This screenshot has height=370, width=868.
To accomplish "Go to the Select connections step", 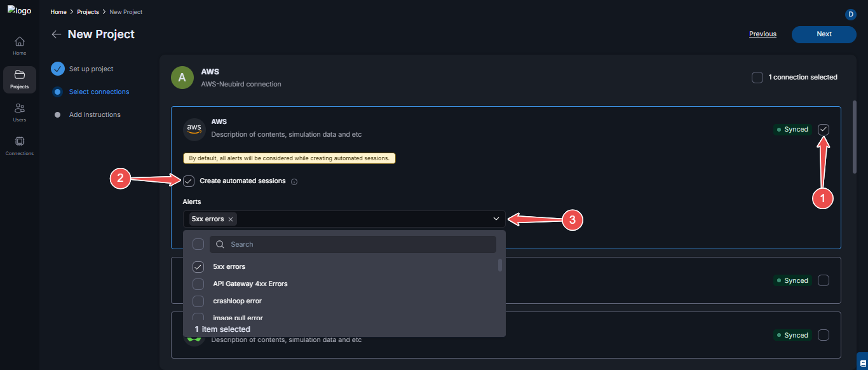I will click(x=99, y=92).
